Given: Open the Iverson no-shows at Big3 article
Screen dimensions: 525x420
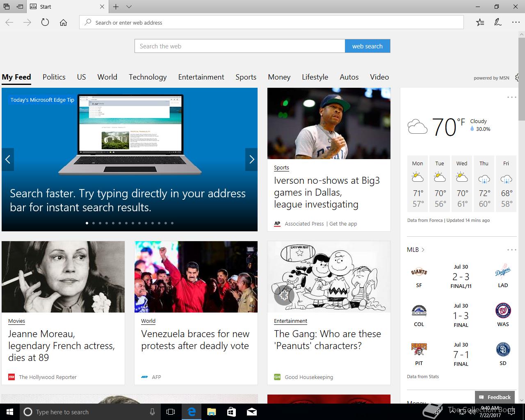Looking at the screenshot, I should tap(327, 192).
